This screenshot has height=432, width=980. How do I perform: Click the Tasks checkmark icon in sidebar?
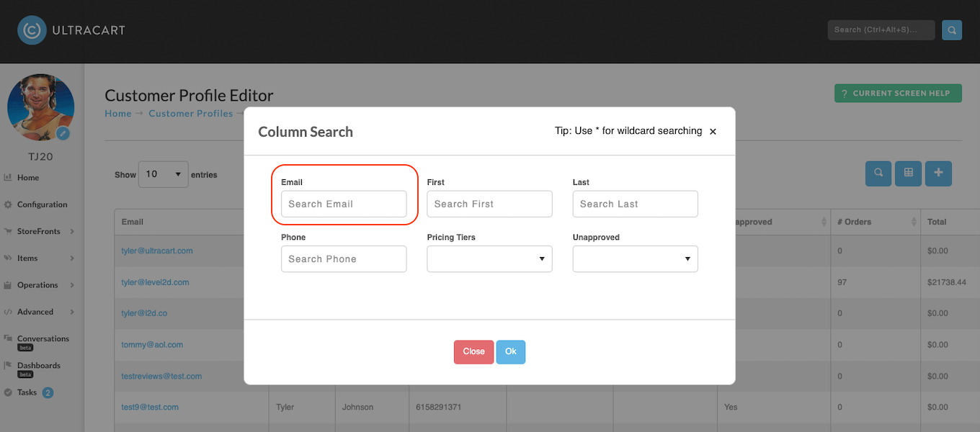click(x=8, y=392)
